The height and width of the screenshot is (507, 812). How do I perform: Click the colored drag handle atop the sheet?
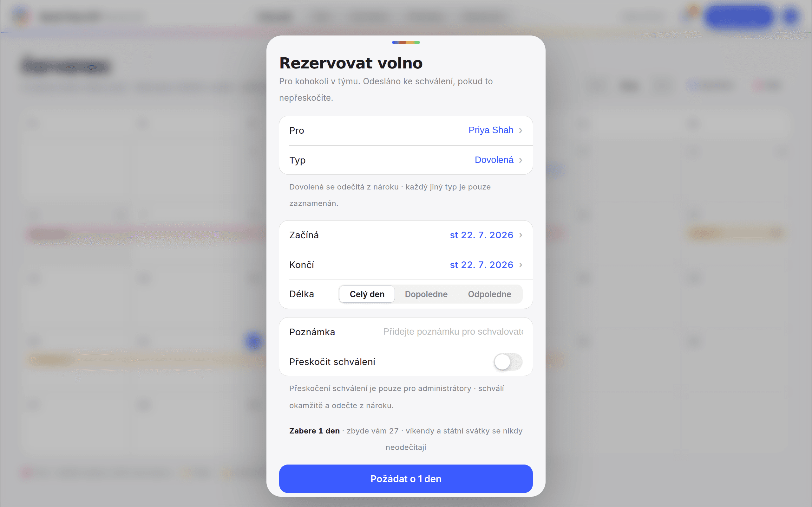(406, 42)
